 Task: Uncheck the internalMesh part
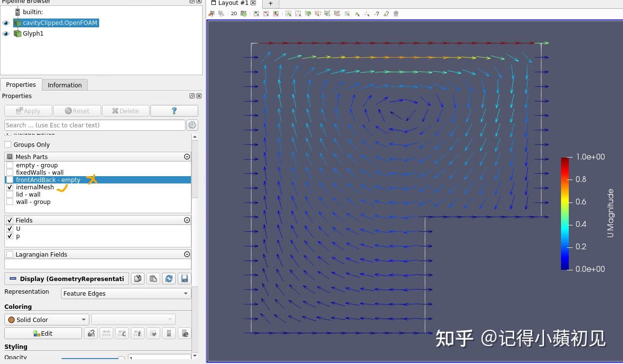pos(10,187)
